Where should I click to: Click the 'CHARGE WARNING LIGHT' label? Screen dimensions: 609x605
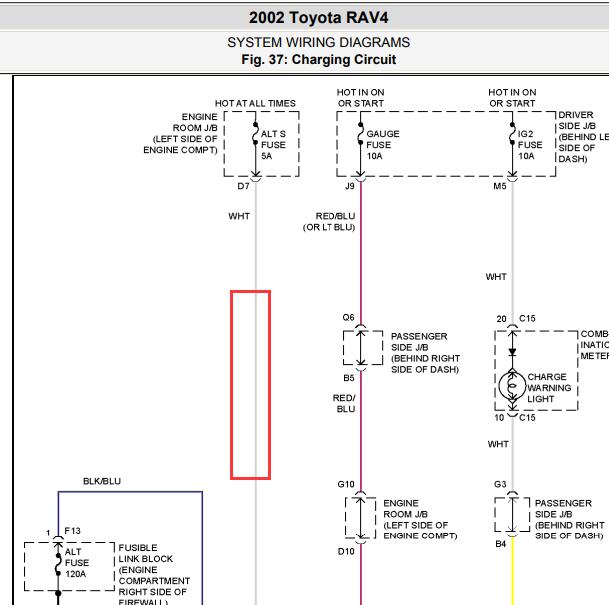549,388
